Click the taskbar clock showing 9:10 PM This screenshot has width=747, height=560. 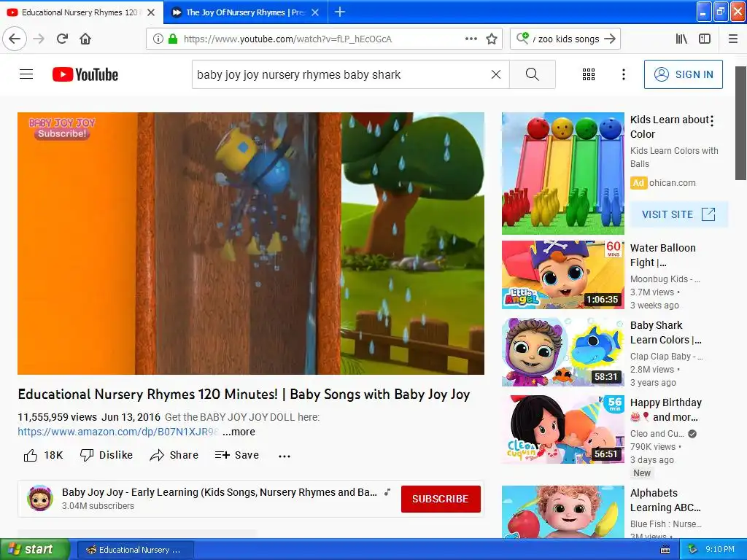pos(720,549)
